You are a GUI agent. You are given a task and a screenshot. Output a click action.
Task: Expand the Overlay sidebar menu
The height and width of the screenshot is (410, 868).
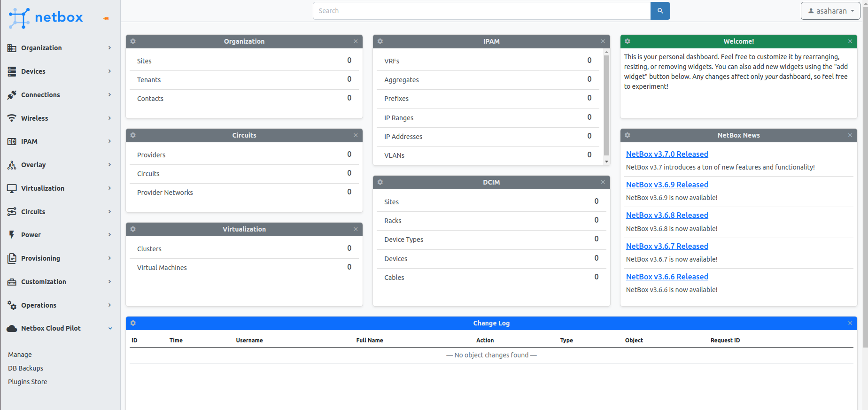pos(109,165)
